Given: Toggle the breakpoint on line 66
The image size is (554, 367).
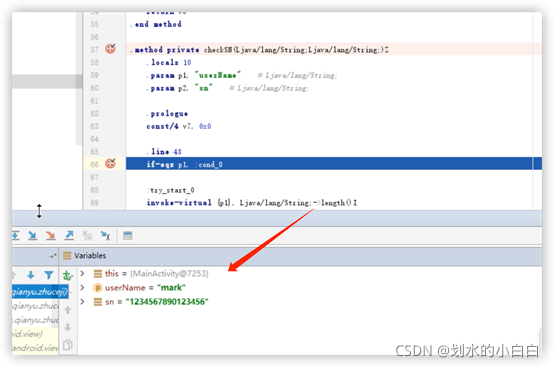Looking at the screenshot, I should click(110, 163).
